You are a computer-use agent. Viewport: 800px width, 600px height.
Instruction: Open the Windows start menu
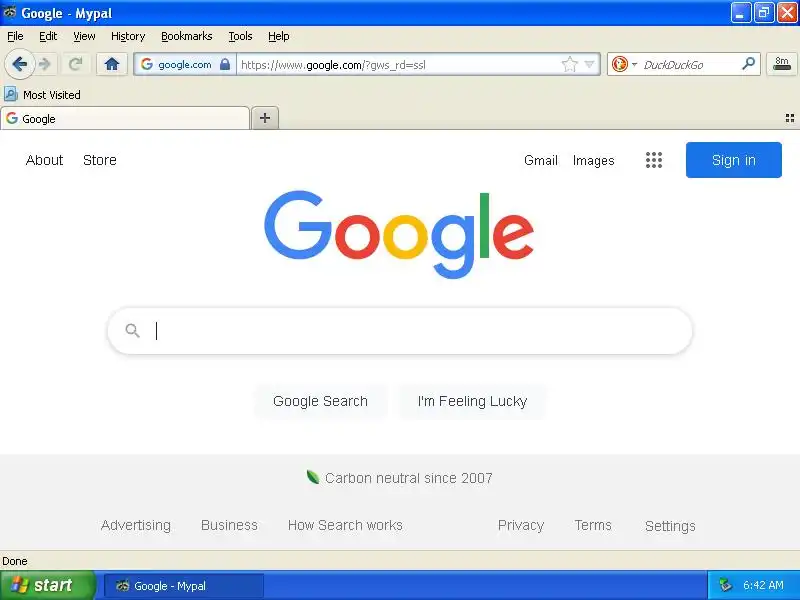click(x=47, y=585)
